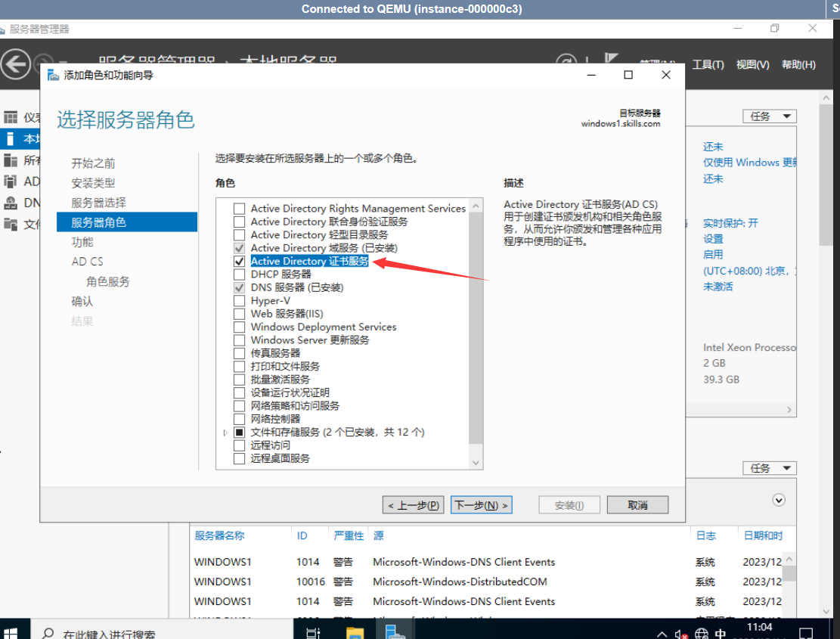Click the 取消 button in wizard
This screenshot has width=840, height=639.
click(637, 505)
